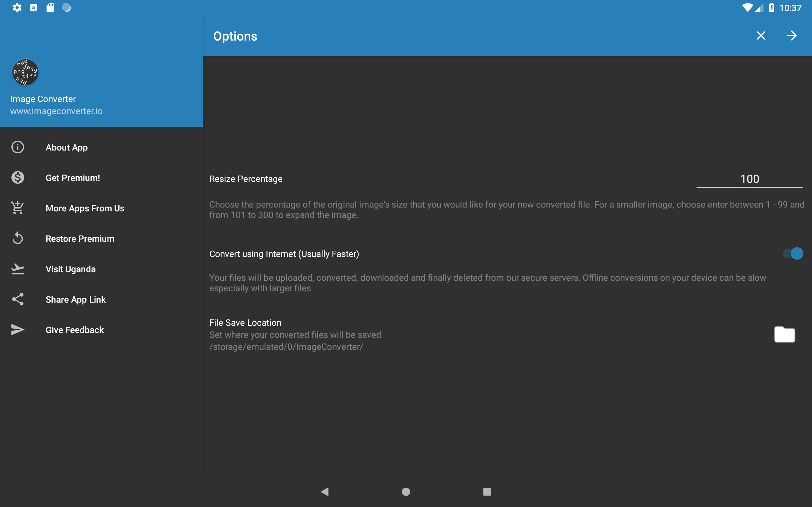Open the www.imageconverter.io website link
Screen dimensions: 812x507
tap(56, 111)
